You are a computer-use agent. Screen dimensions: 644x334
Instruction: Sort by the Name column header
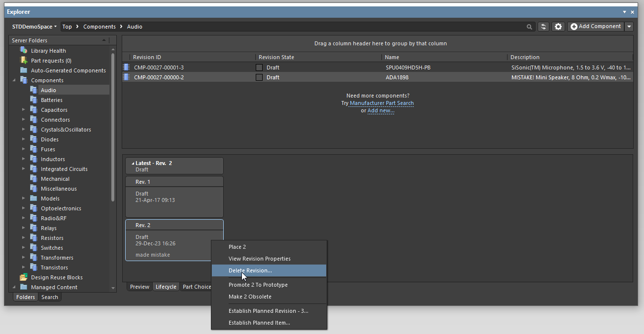[444, 57]
